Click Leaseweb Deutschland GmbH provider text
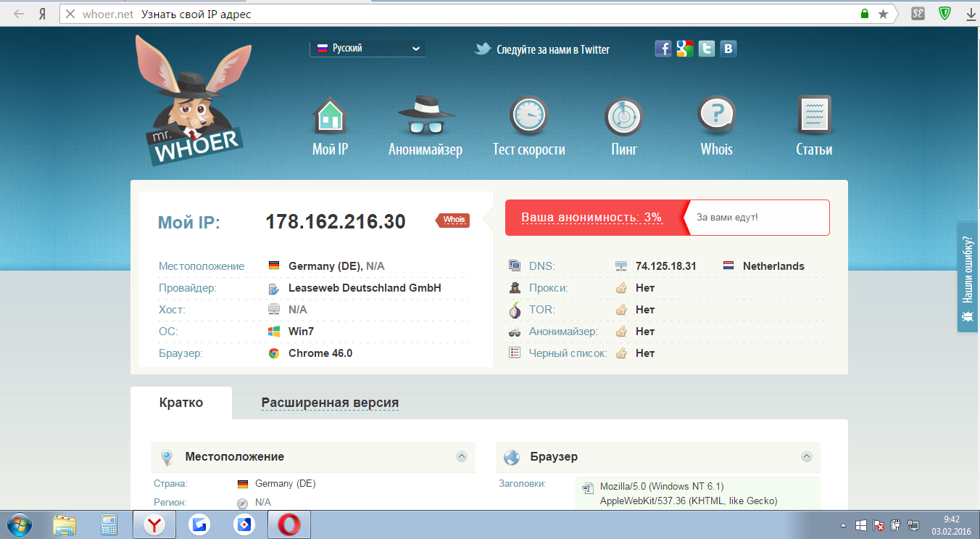The image size is (980, 539). pyautogui.click(x=365, y=288)
